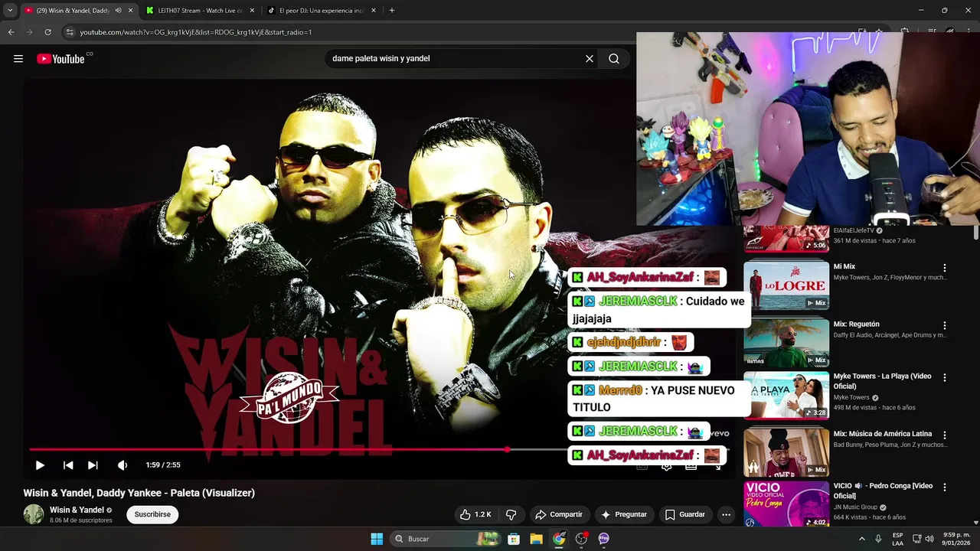
Task: Open the ESP LAA language switcher
Action: tap(897, 539)
